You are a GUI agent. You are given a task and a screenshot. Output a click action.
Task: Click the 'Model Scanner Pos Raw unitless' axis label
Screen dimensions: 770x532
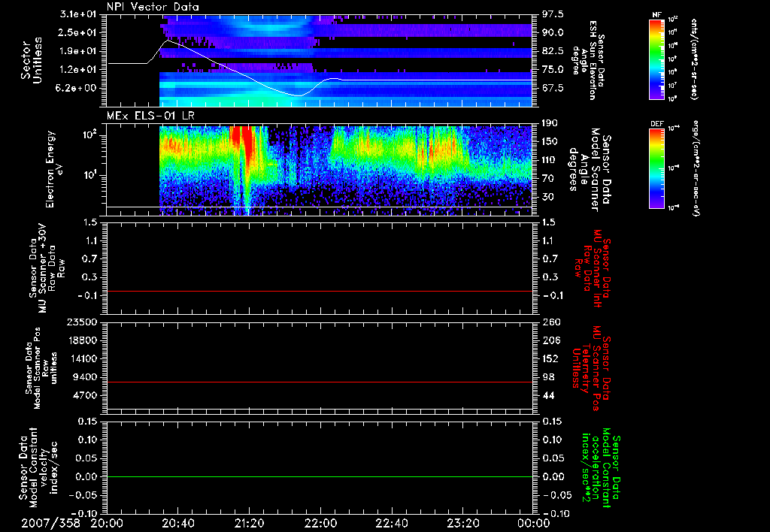click(41, 368)
